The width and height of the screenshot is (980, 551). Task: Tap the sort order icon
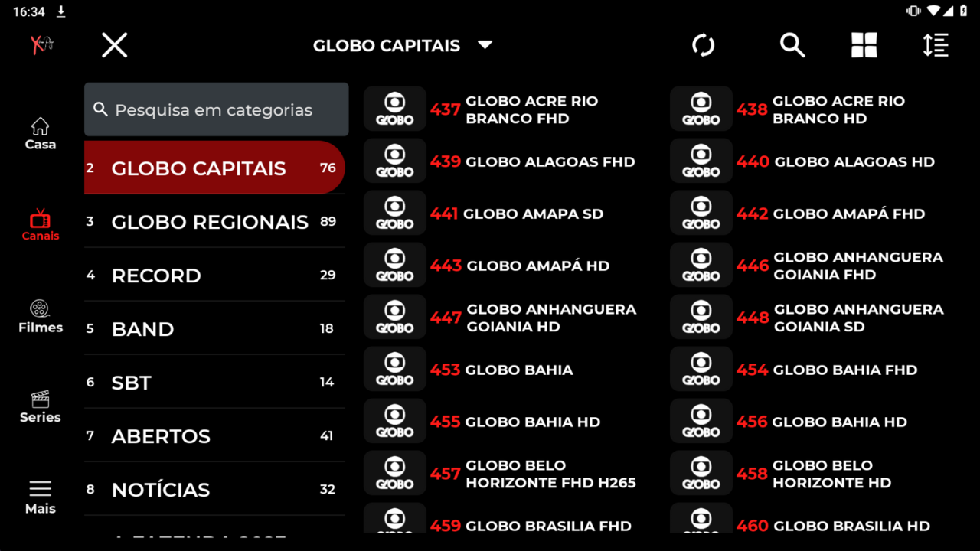[936, 46]
